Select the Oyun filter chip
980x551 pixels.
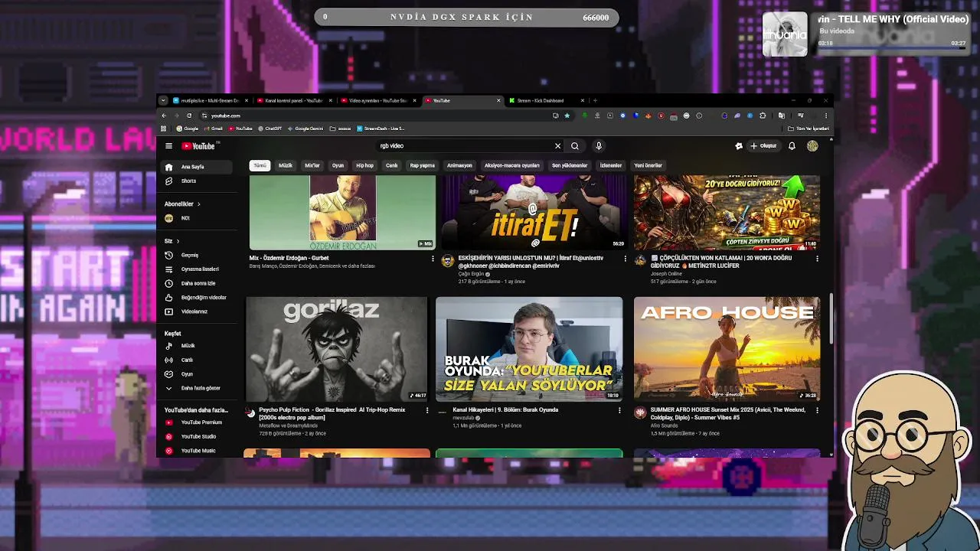pyautogui.click(x=338, y=165)
